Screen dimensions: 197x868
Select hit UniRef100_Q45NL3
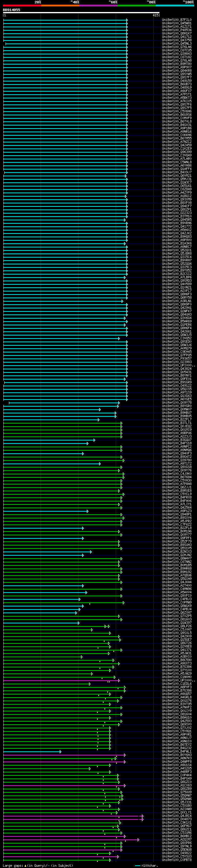(x=176, y=43)
